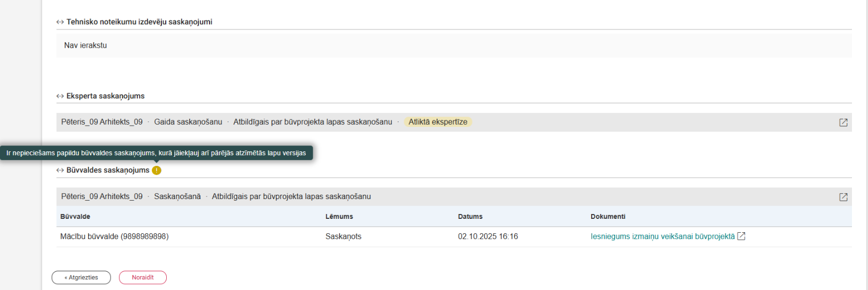Click external icon after Iesniegums document link

[x=741, y=236]
